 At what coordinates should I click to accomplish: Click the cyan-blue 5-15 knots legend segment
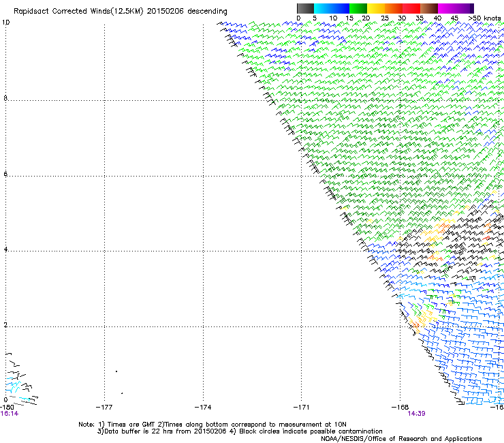pyautogui.click(x=332, y=8)
